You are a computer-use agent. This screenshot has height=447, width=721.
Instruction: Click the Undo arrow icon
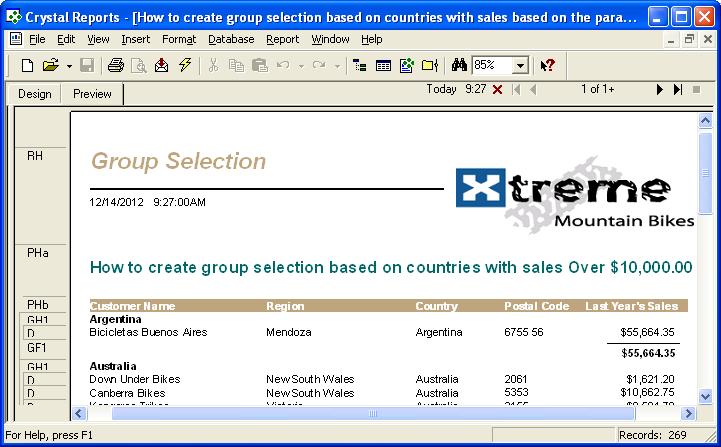(283, 66)
